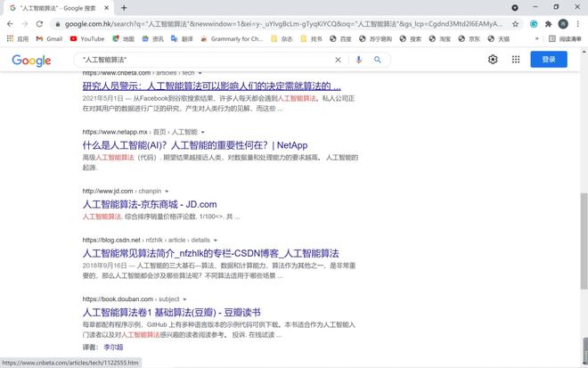This screenshot has height=368, width=588.
Task: Open the 找书 bookmark folder
Action: (311, 38)
